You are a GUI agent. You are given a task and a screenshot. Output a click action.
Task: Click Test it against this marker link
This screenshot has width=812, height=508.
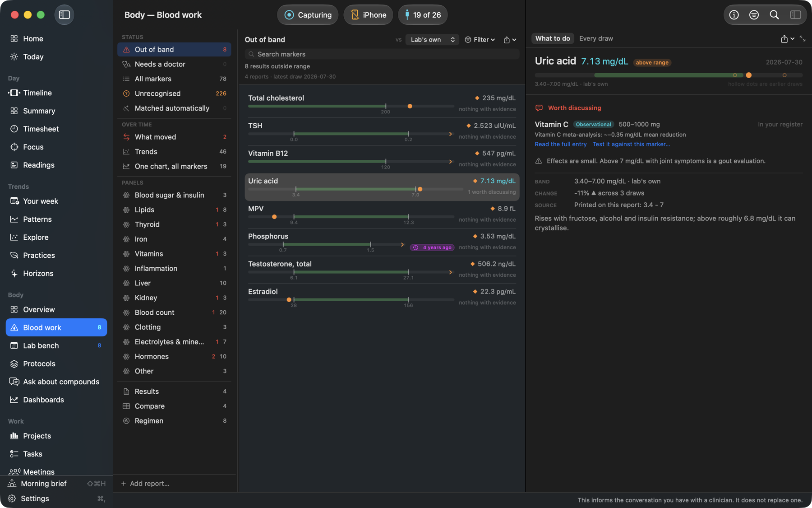(631, 144)
